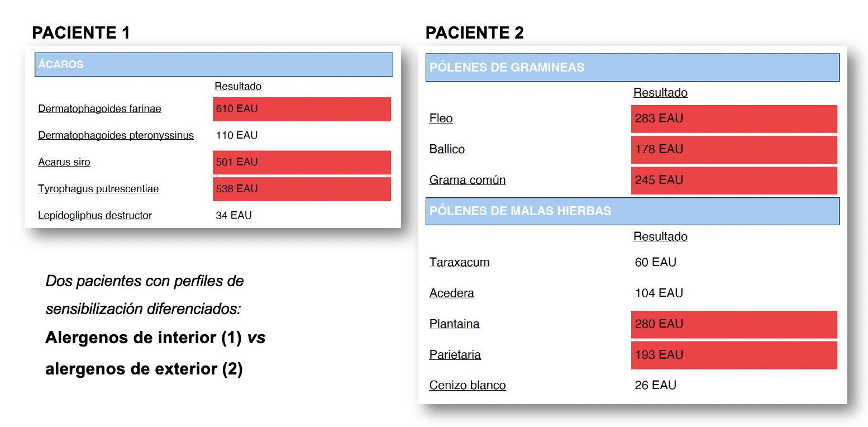Select the Grama común link

pyautogui.click(x=468, y=180)
